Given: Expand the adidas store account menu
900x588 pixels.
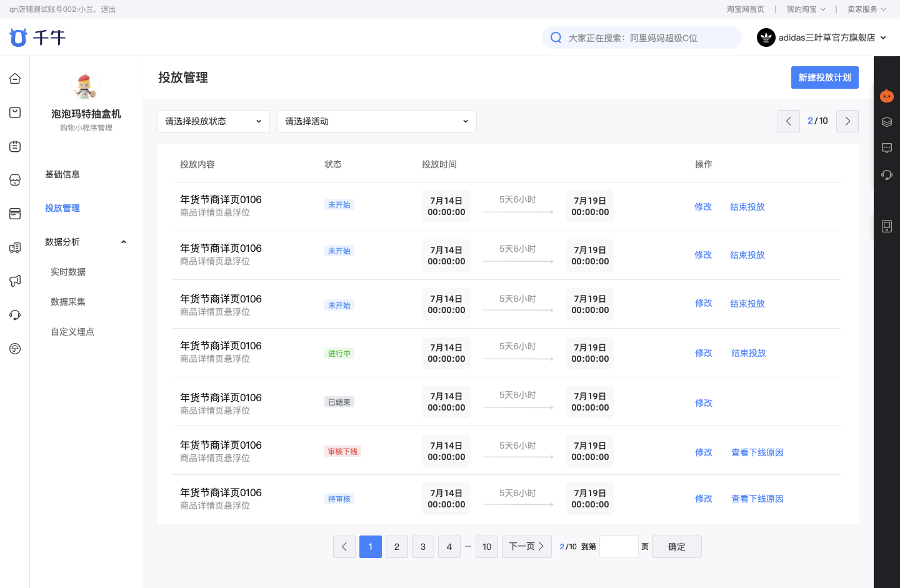Looking at the screenshot, I should [883, 37].
